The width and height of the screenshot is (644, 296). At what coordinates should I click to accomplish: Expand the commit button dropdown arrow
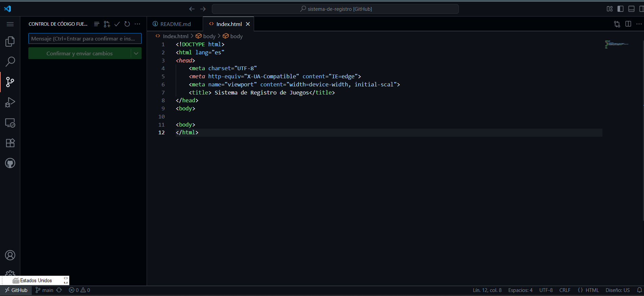136,53
